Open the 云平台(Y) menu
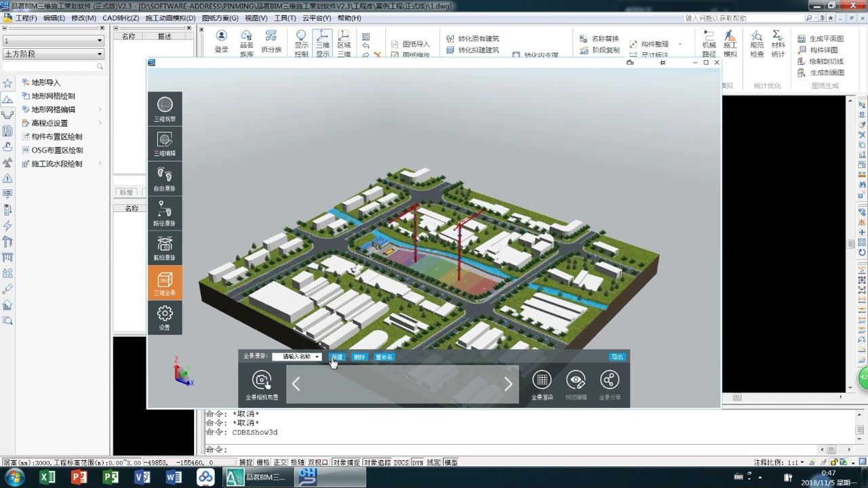Viewport: 868px width, 488px height. [317, 18]
